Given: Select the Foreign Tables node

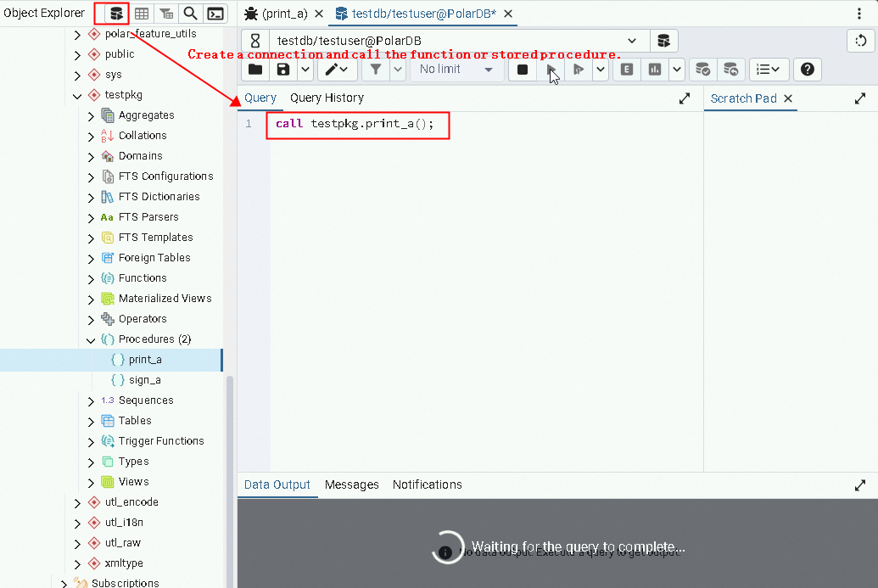Looking at the screenshot, I should pyautogui.click(x=154, y=258).
